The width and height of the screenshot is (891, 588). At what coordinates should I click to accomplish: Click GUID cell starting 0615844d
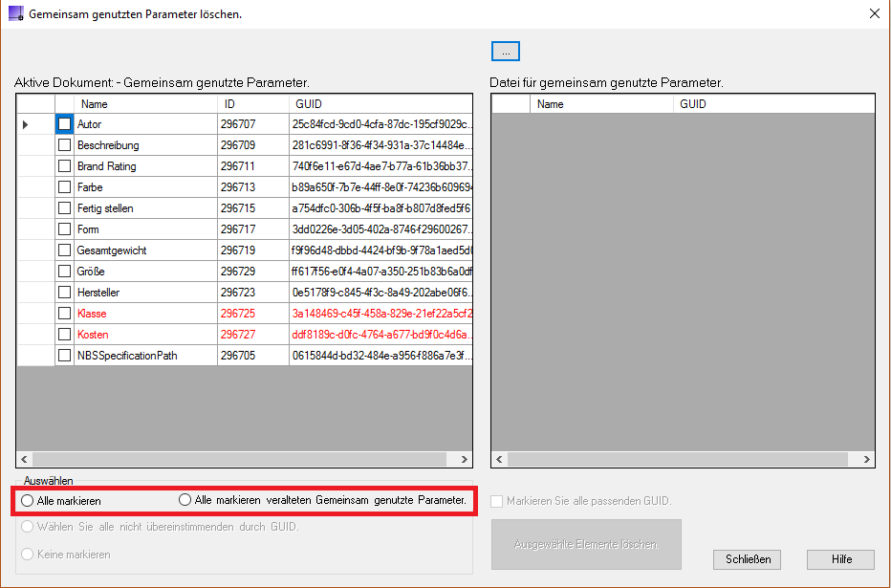point(380,355)
